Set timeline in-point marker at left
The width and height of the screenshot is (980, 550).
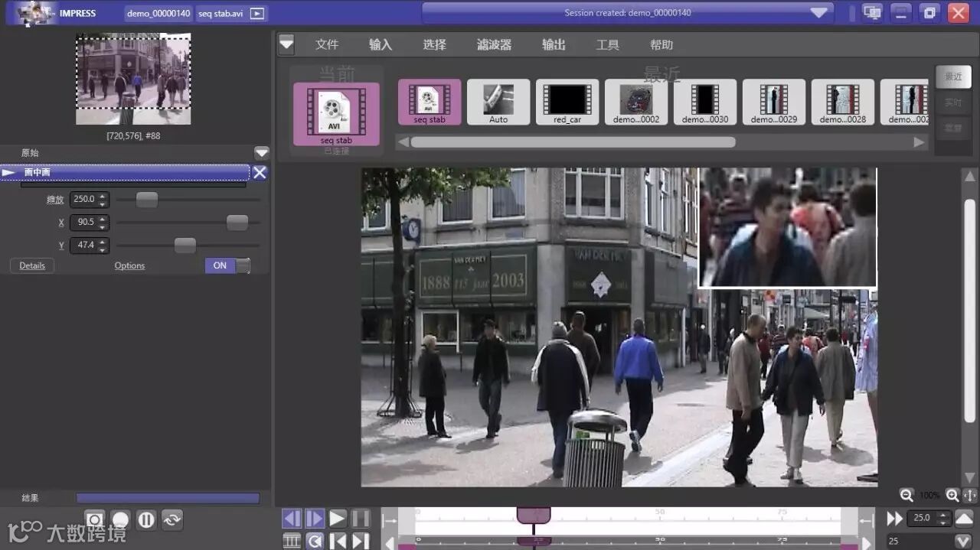390,521
